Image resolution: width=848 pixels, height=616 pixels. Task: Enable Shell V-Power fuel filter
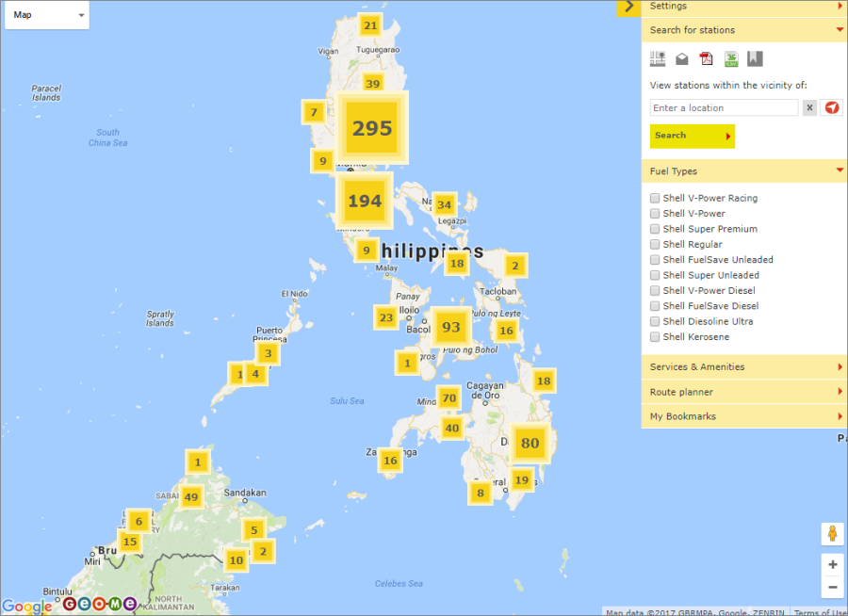pyautogui.click(x=655, y=213)
